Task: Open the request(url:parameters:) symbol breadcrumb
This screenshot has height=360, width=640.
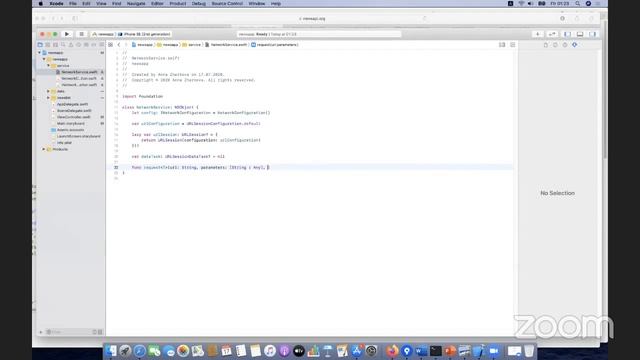Action: pos(275,45)
